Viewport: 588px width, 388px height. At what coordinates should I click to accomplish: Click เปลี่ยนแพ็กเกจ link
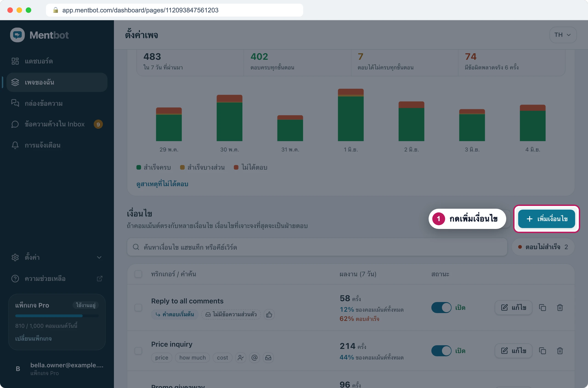point(33,339)
